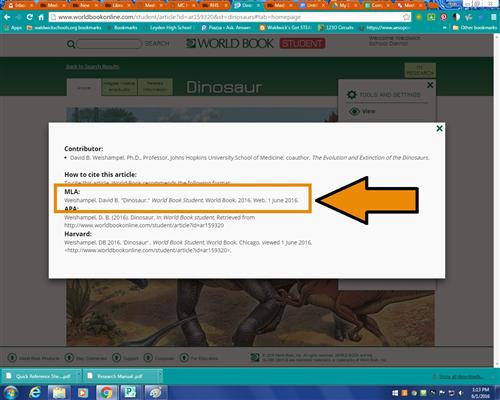
Task: Open the 1230 Circuits bookmark
Action: 336,28
